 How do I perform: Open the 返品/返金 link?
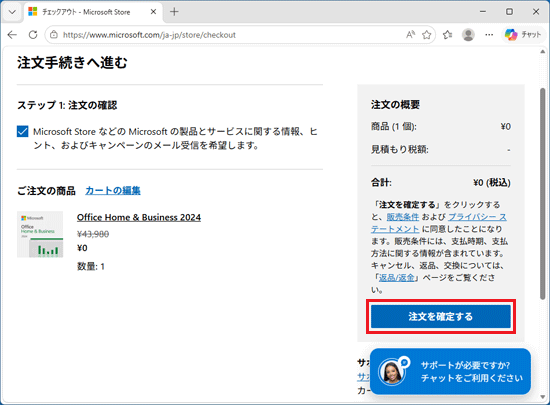(x=396, y=278)
